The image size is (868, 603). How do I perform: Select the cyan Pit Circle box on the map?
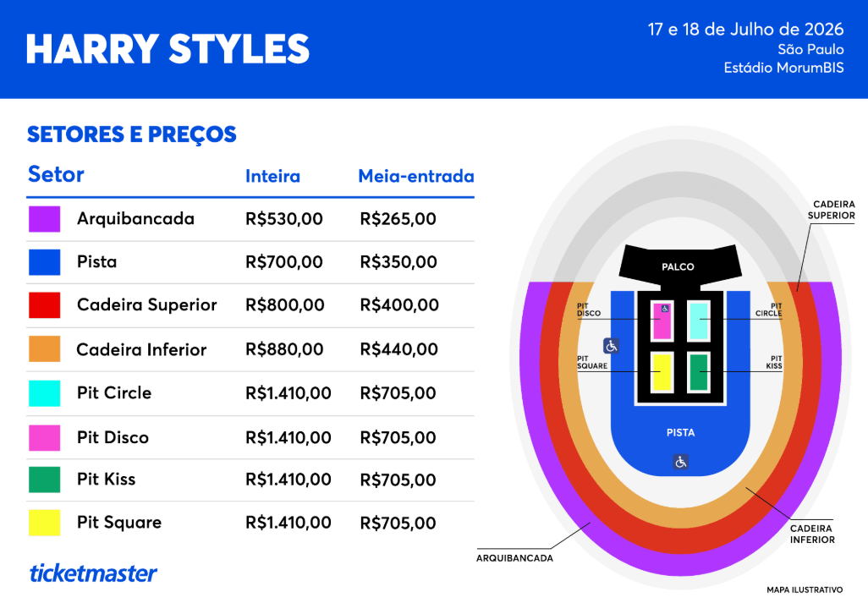(699, 321)
